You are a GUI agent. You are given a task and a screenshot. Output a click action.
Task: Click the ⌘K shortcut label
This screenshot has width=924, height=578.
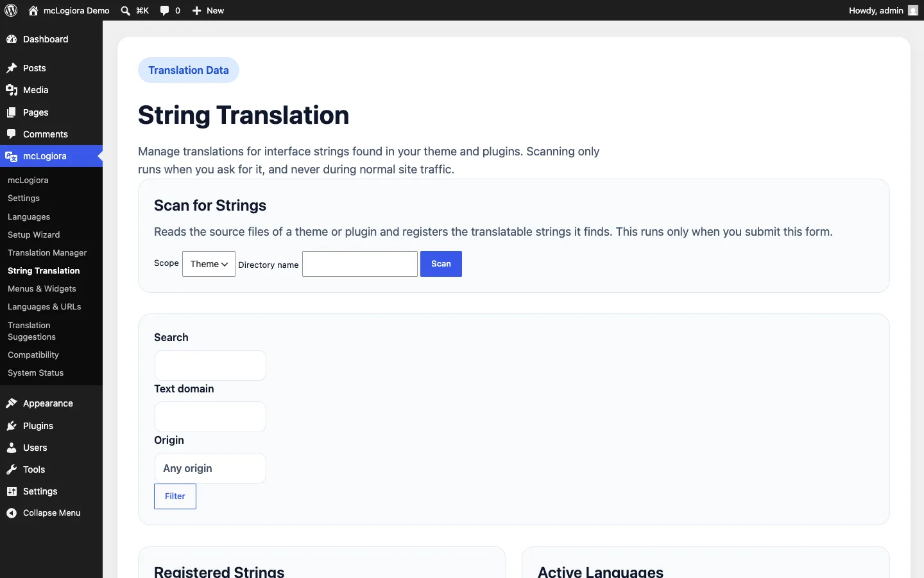coord(142,10)
